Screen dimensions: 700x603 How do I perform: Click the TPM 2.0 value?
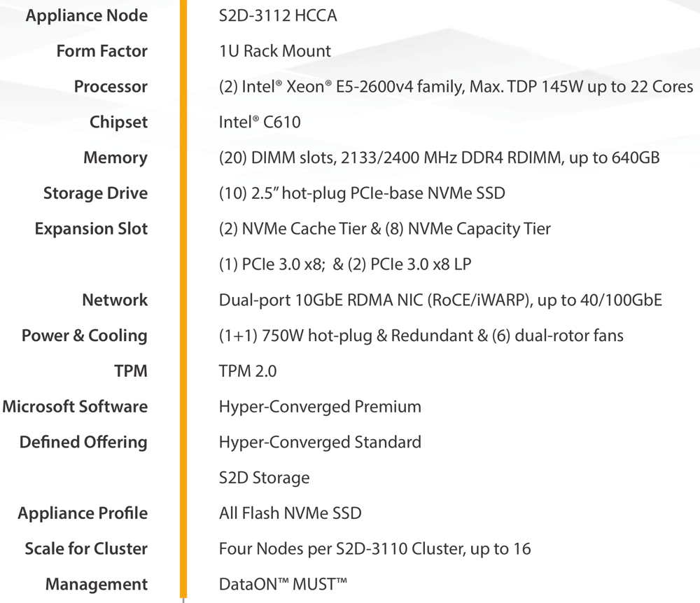pyautogui.click(x=248, y=370)
